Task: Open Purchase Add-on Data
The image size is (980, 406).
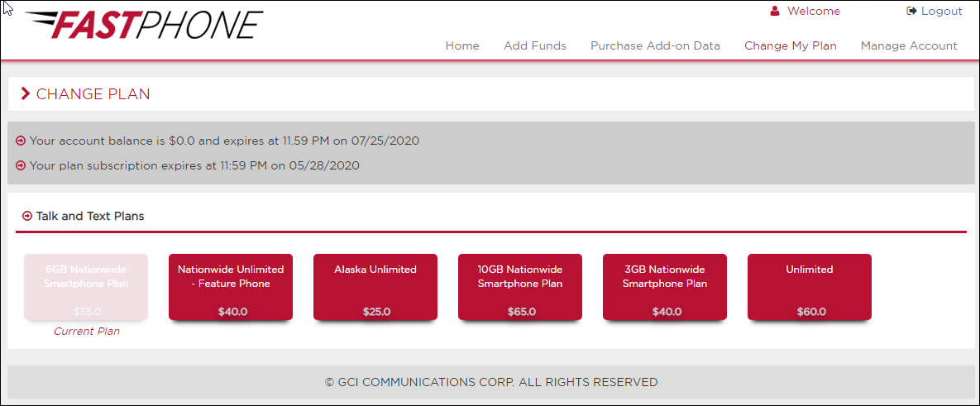Action: pyautogui.click(x=655, y=45)
